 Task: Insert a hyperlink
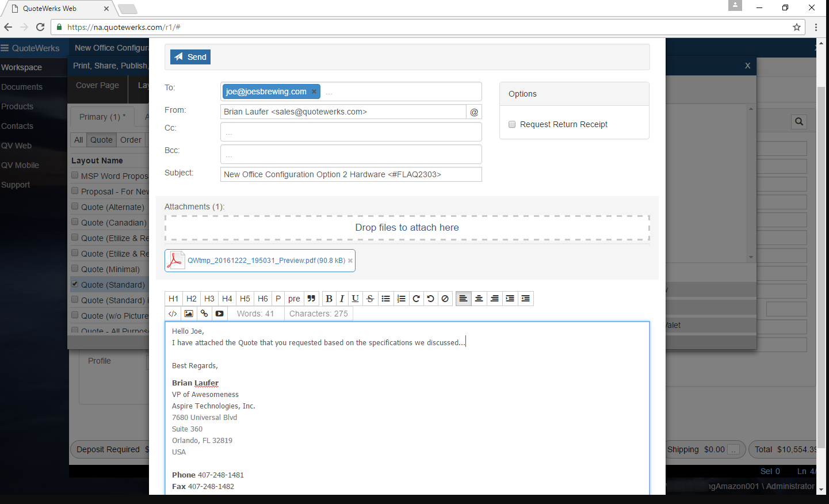point(204,314)
